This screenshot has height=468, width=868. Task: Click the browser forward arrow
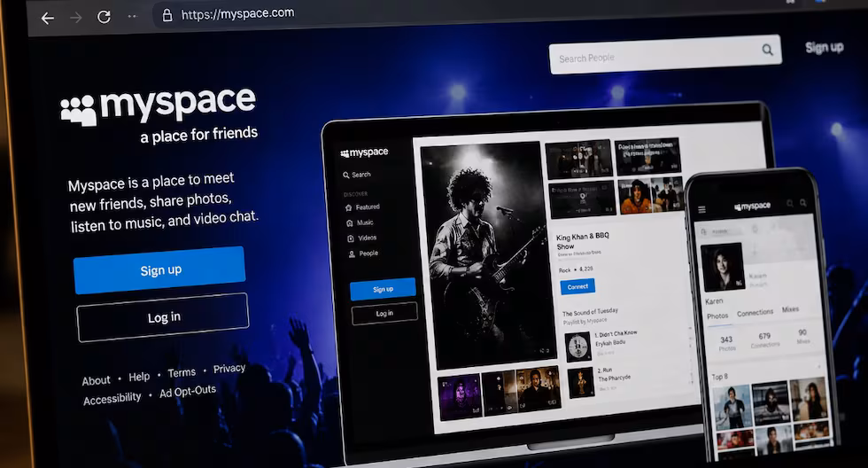[x=76, y=18]
